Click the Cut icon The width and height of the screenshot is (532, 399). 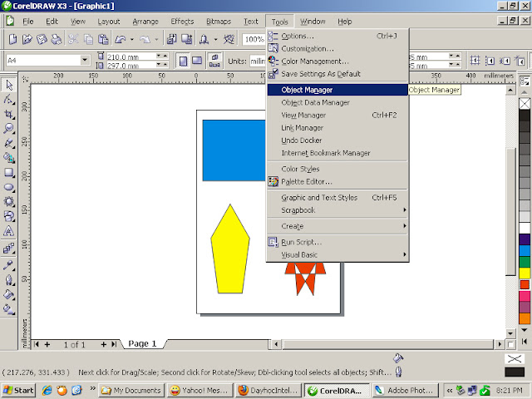[x=73, y=39]
